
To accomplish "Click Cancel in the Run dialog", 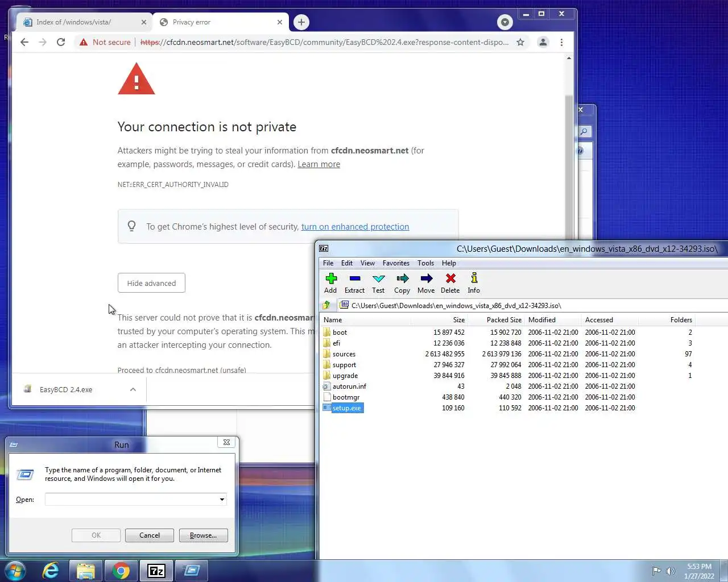I will 150,535.
